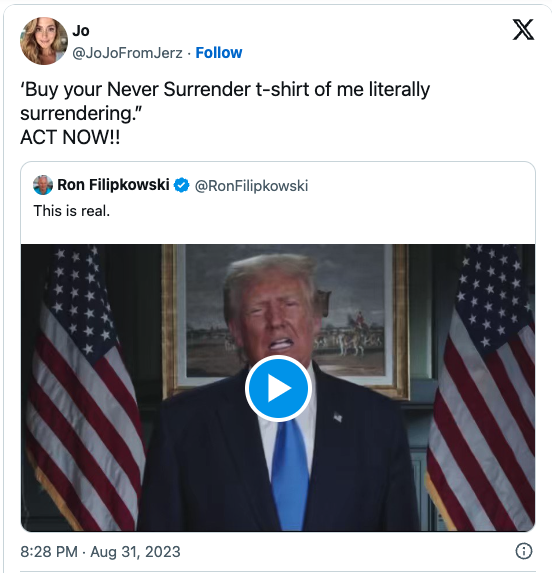This screenshot has width=552, height=573.
Task: Open the tweet info circle icon
Action: 524,551
